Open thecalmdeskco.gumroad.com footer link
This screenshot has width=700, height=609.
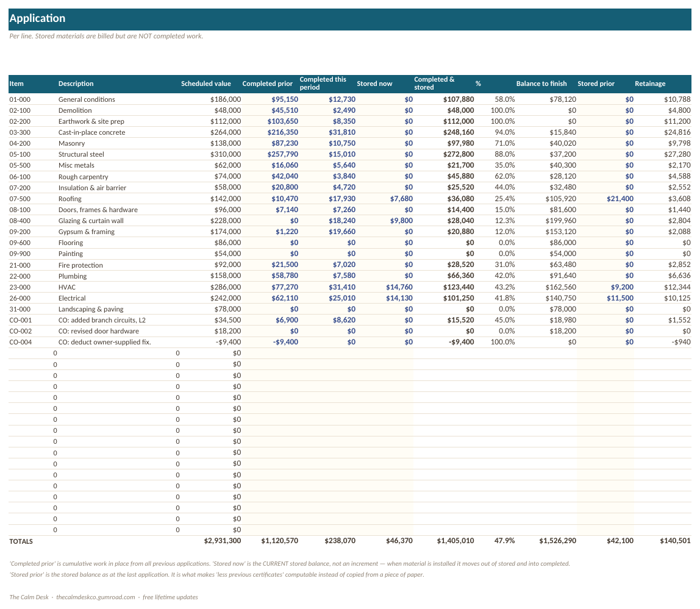pos(96,597)
